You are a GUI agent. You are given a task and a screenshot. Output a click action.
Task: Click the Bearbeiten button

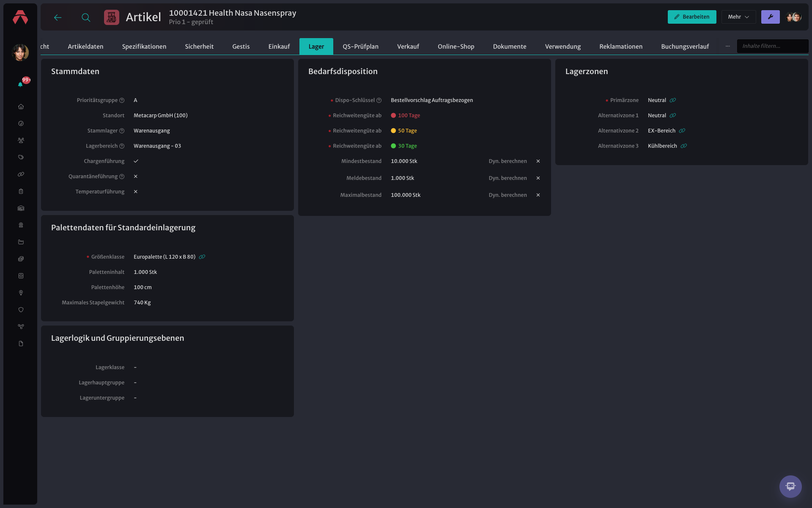click(x=691, y=17)
